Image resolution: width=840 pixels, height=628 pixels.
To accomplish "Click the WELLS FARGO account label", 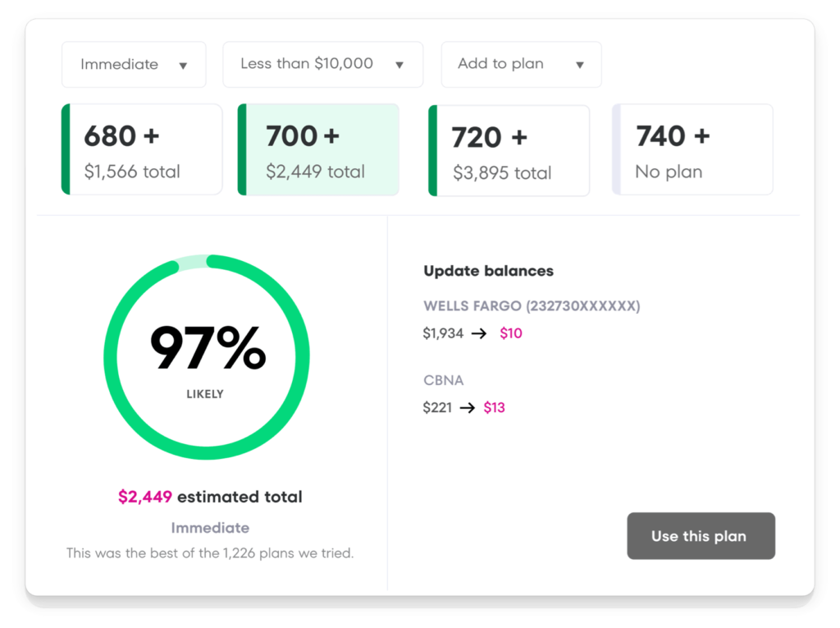I will tap(531, 305).
